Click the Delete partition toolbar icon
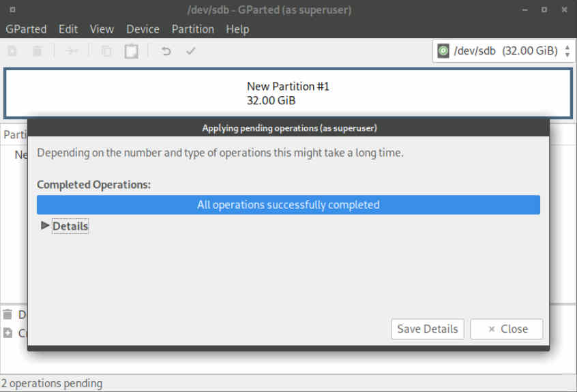The image size is (577, 392). click(37, 50)
